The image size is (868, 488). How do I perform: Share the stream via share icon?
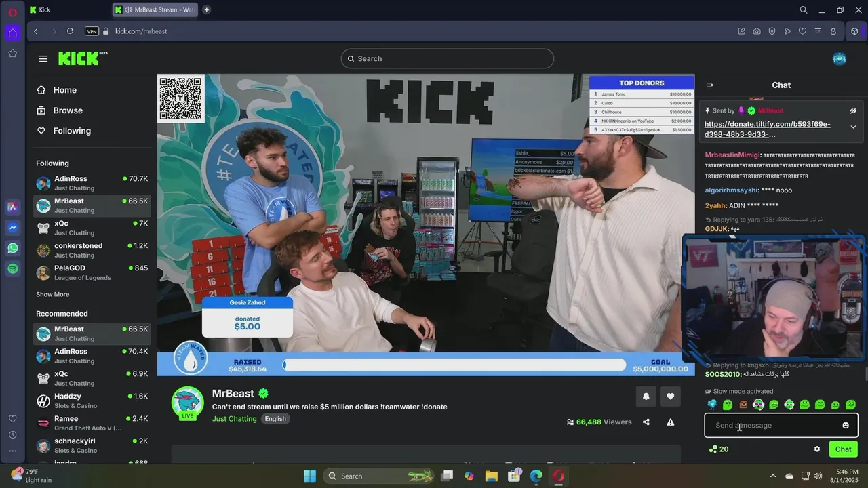pos(646,422)
